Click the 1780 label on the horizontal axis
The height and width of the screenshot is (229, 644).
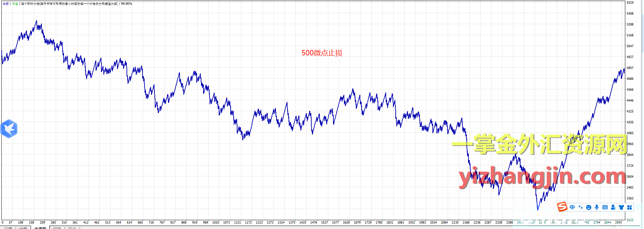tap(379, 223)
